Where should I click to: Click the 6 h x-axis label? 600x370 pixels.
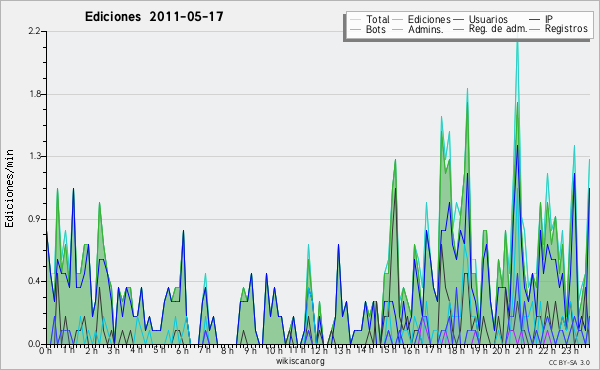pyautogui.click(x=182, y=350)
